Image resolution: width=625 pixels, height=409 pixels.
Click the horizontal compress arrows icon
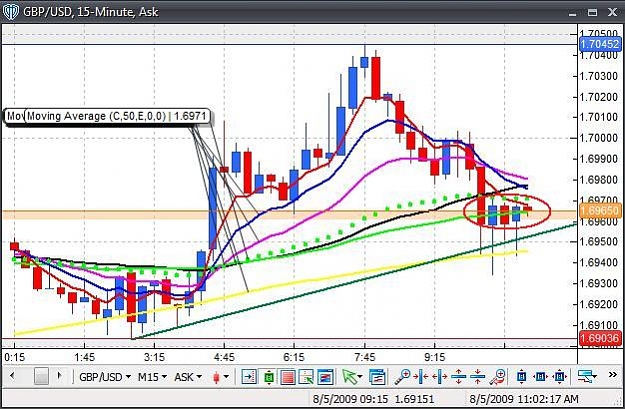(421, 377)
